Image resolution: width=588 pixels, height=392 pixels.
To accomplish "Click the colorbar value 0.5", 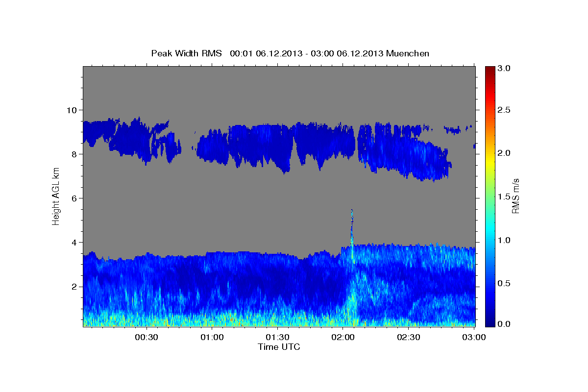I will 504,283.
